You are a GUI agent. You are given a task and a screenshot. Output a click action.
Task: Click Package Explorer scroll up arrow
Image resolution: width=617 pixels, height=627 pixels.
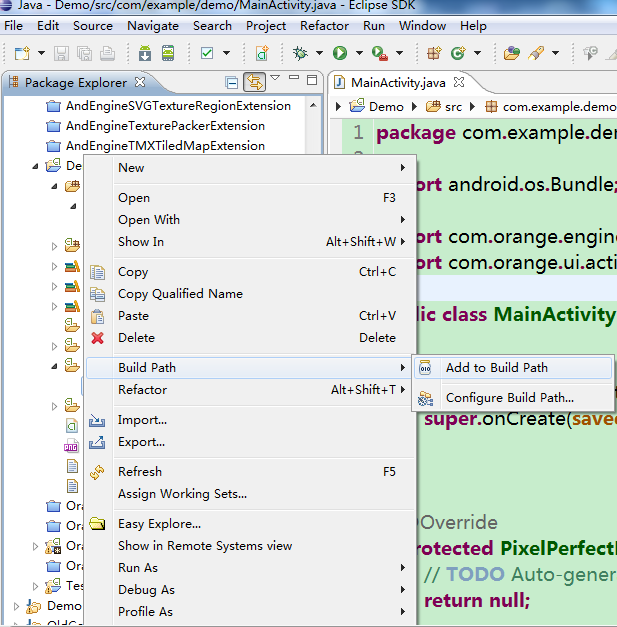(313, 106)
